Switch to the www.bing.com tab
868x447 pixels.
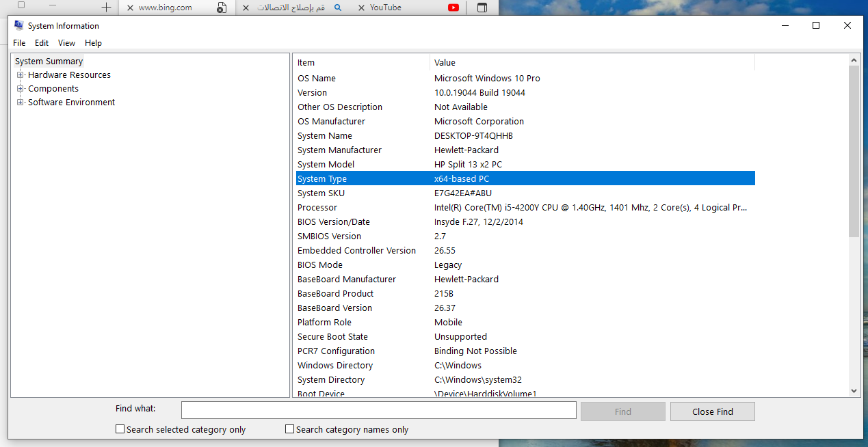click(166, 8)
